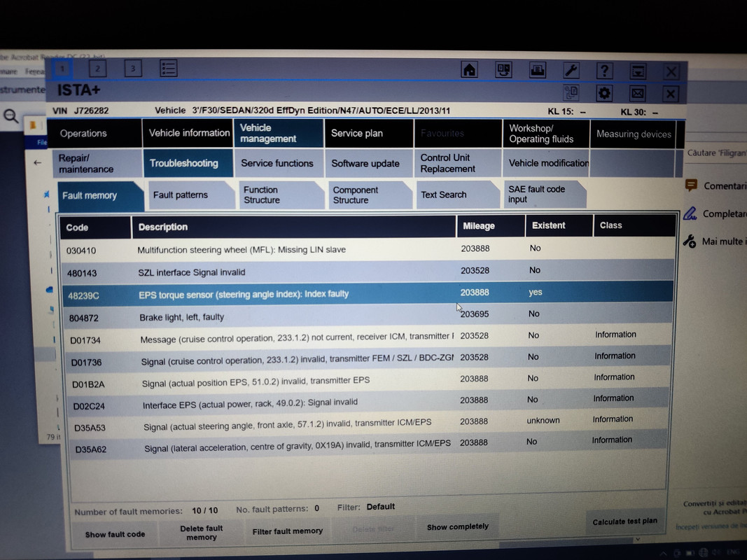
Task: Click the Delete fault memory button
Action: coord(202,533)
